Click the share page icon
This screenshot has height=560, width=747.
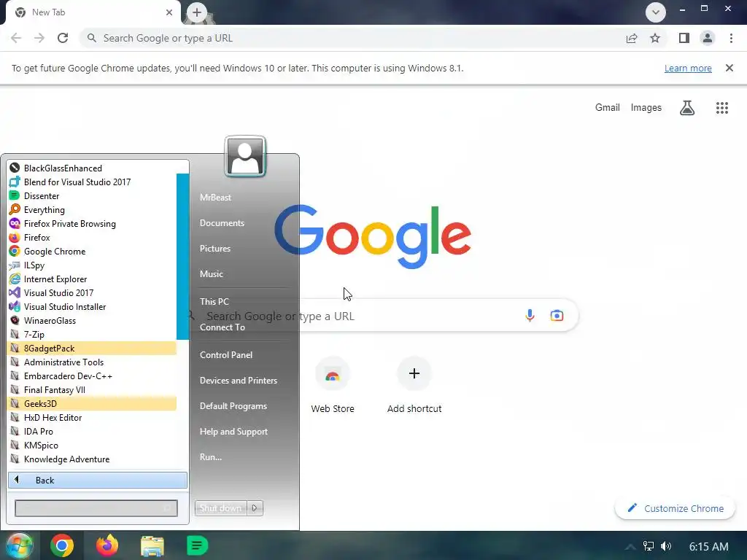tap(632, 38)
